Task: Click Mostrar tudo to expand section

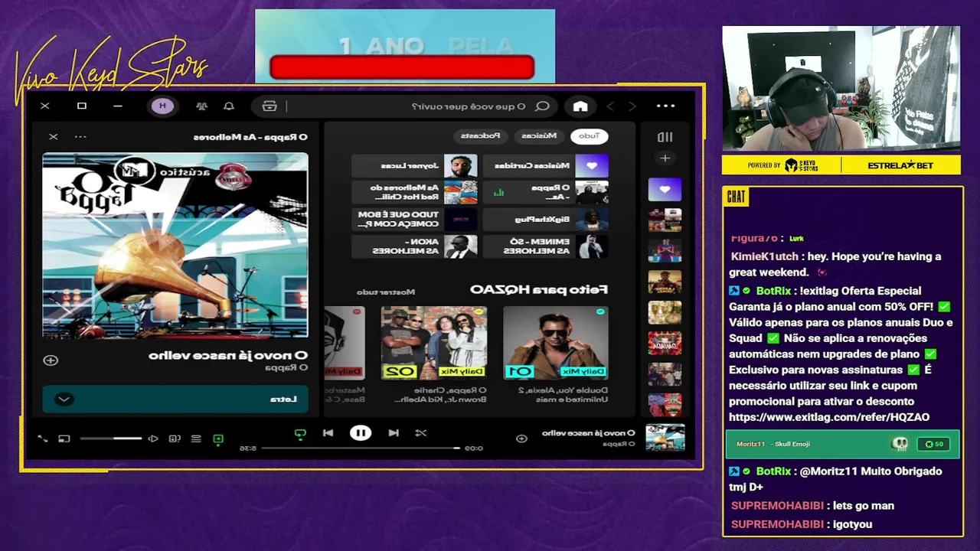Action: click(x=385, y=292)
